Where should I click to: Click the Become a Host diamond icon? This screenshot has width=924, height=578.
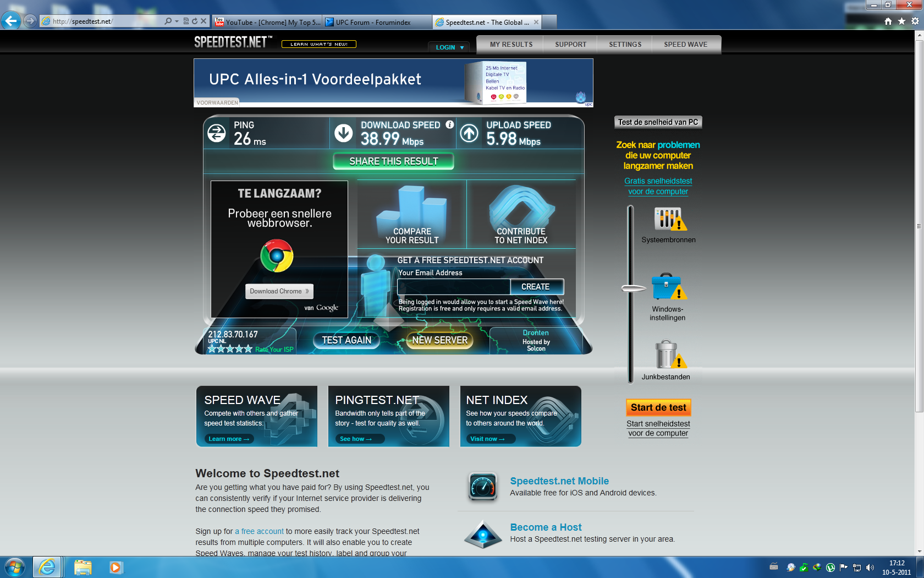(x=483, y=534)
